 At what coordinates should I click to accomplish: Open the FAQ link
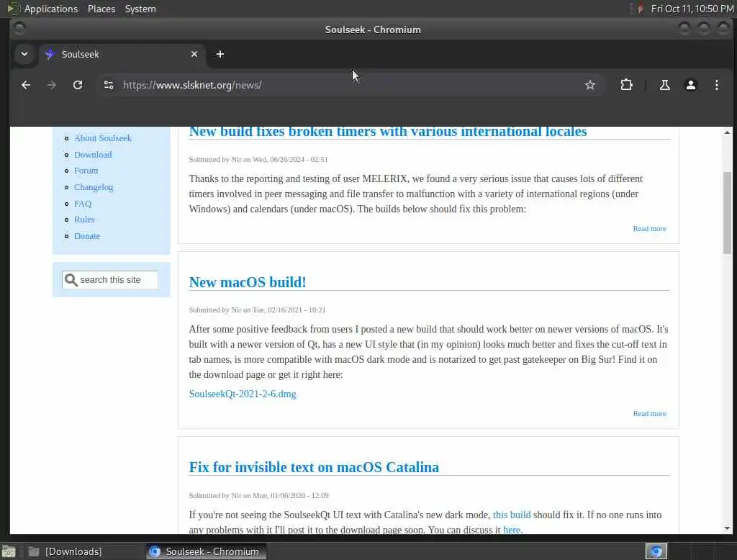click(x=83, y=204)
